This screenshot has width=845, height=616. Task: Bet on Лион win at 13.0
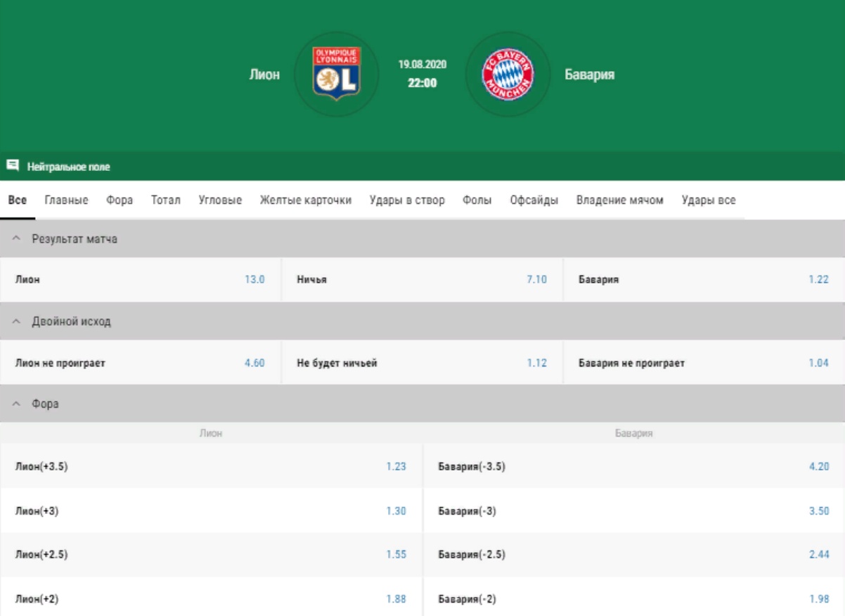click(141, 280)
